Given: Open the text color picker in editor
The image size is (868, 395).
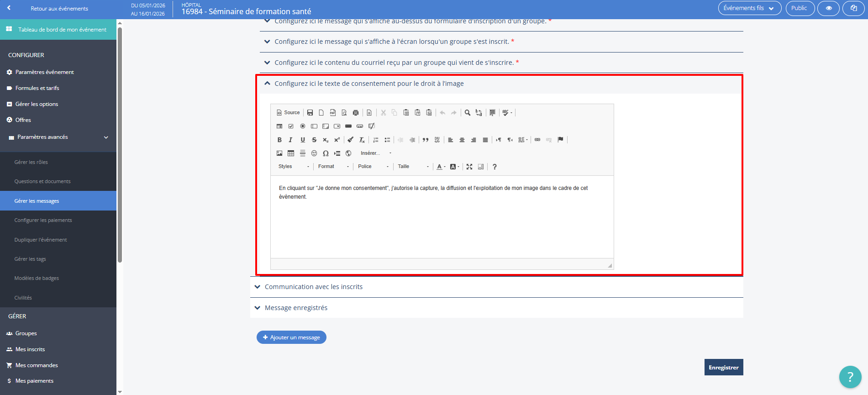Looking at the screenshot, I should click(440, 167).
